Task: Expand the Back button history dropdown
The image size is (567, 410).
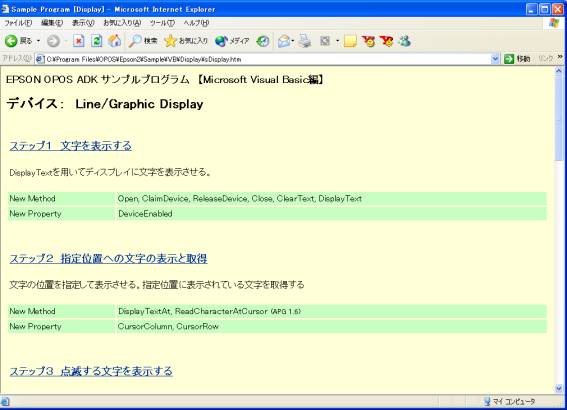Action: pos(38,41)
